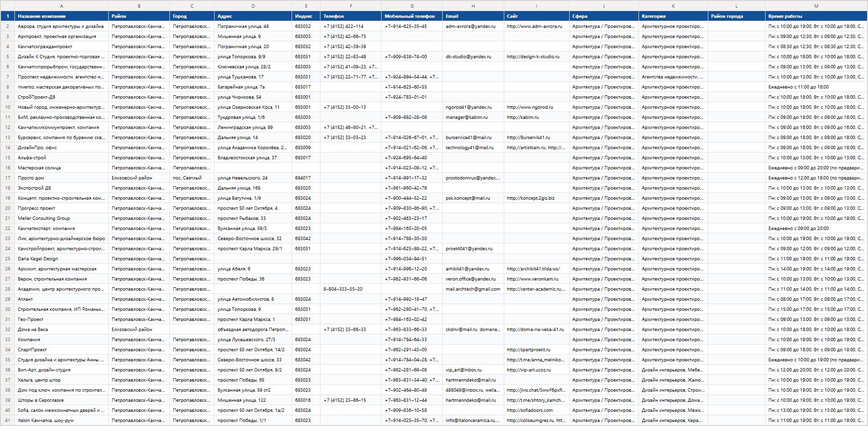Select the "Камчатскгражданпроект" company cell

tap(62, 46)
